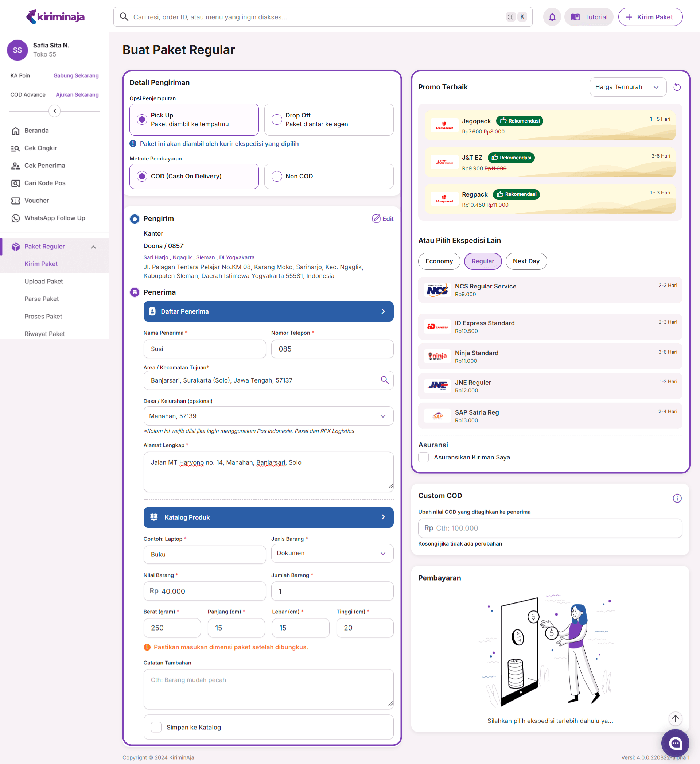Select Non COD payment method

tap(328, 176)
